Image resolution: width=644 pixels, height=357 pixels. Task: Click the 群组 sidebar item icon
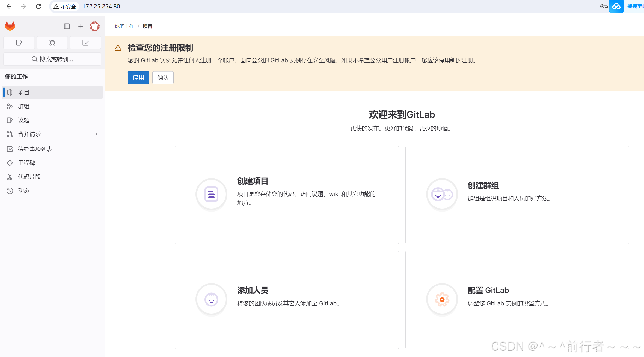point(10,106)
